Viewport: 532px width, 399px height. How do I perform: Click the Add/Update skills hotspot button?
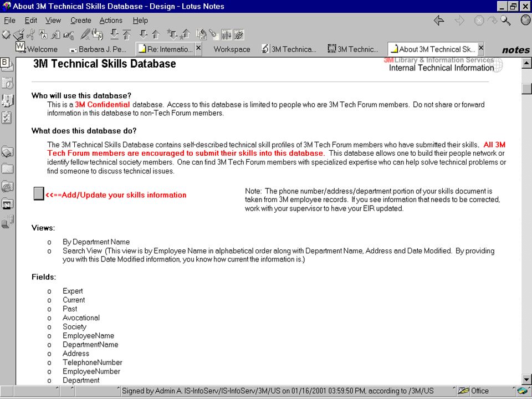pyautogui.click(x=39, y=193)
